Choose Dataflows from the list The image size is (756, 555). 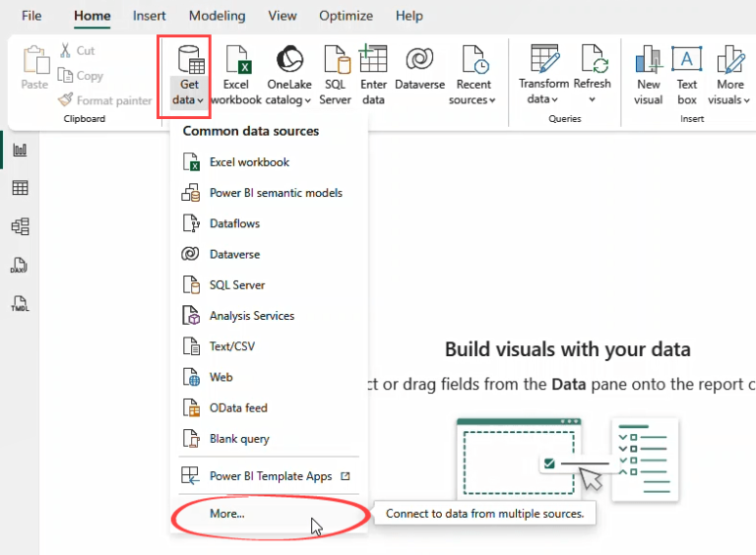(269, 223)
